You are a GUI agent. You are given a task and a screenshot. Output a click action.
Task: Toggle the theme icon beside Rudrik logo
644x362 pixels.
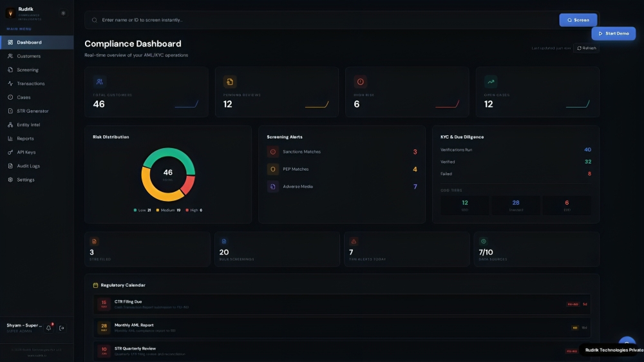pyautogui.click(x=63, y=13)
